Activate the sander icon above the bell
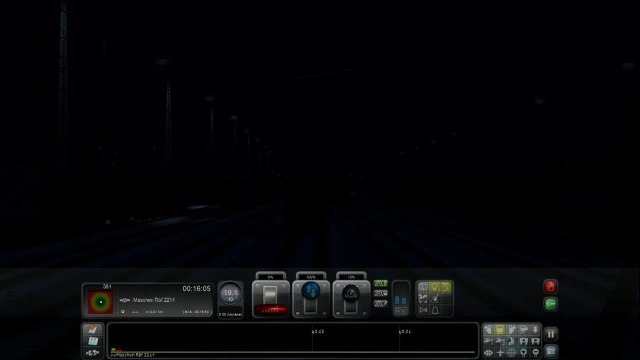The height and width of the screenshot is (360, 640). 435,299
